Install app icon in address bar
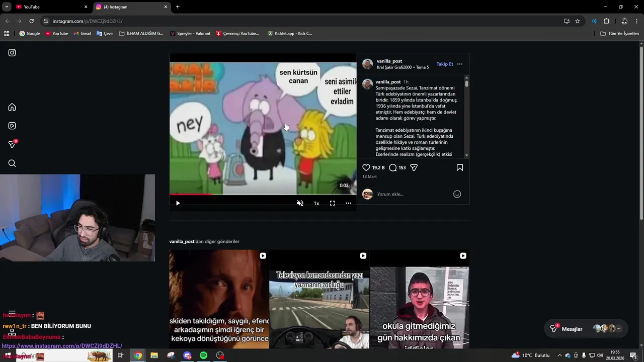 click(x=567, y=21)
